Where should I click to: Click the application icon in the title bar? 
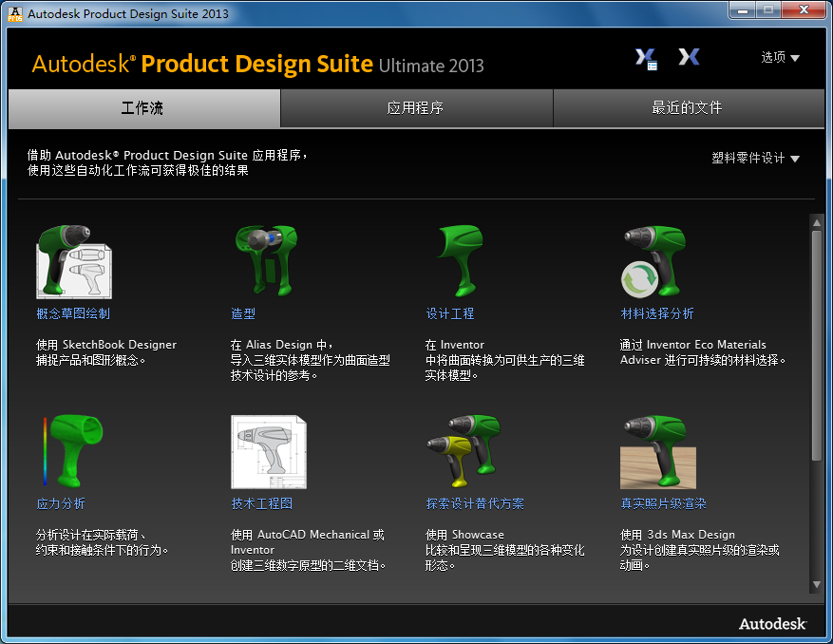point(15,14)
